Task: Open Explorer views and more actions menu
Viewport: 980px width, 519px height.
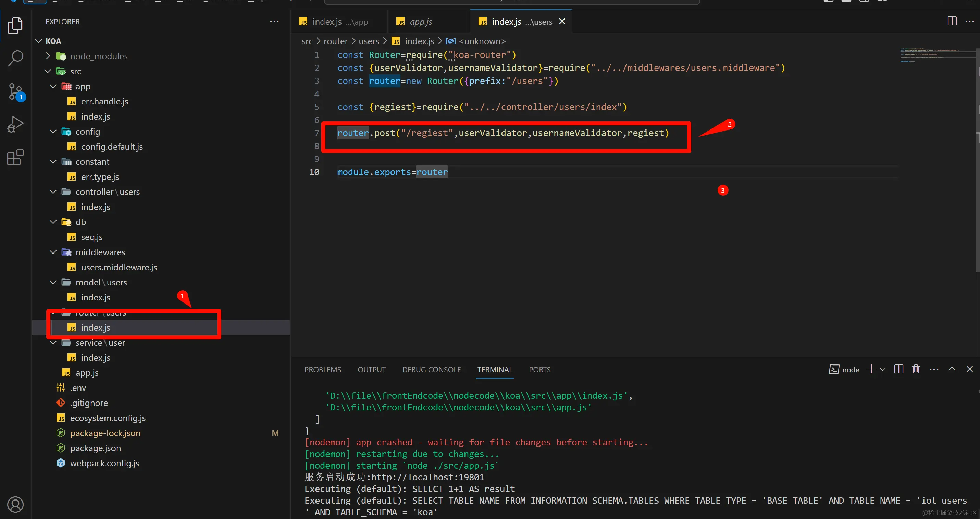Action: (274, 21)
